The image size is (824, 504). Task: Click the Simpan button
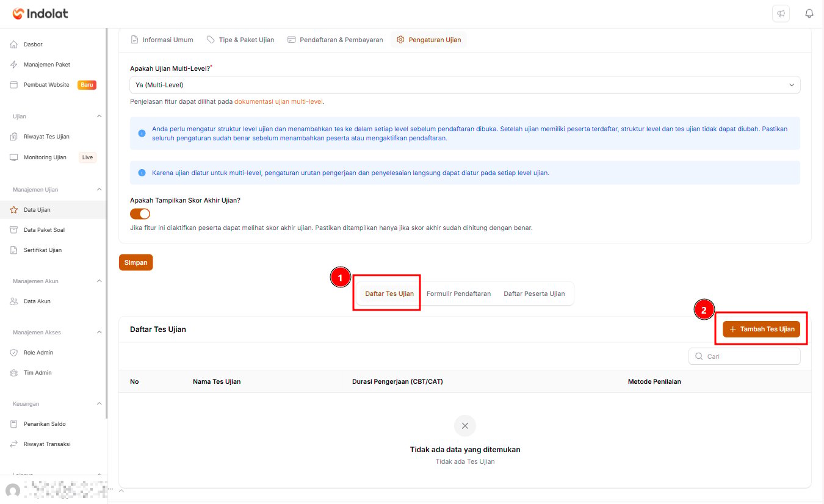[136, 262]
